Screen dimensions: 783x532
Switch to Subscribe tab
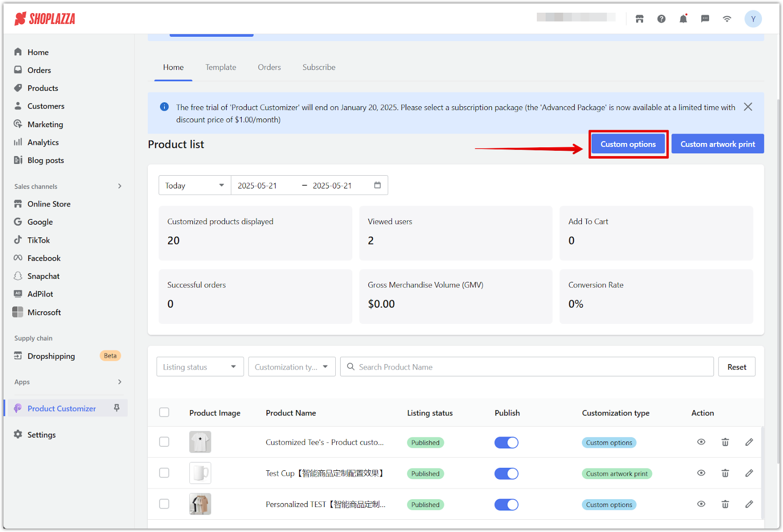(x=319, y=68)
